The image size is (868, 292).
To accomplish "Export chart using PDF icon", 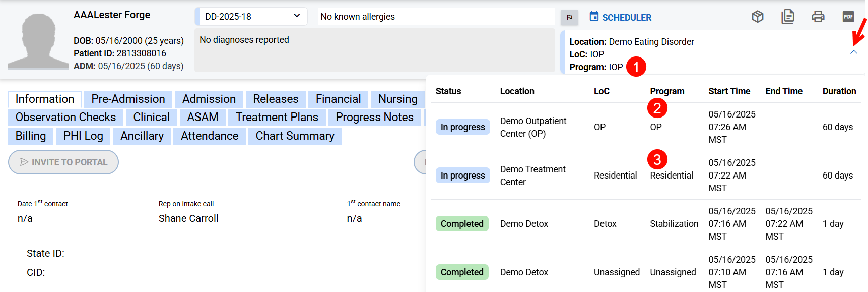I will [x=848, y=17].
